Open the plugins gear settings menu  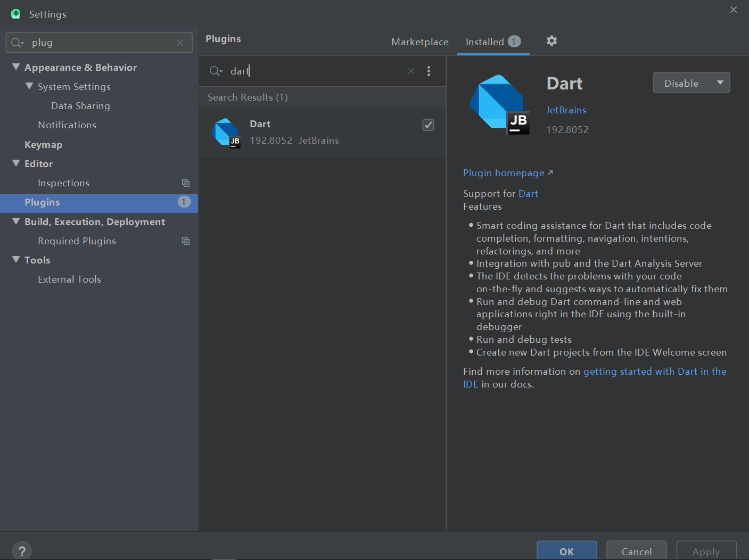552,41
